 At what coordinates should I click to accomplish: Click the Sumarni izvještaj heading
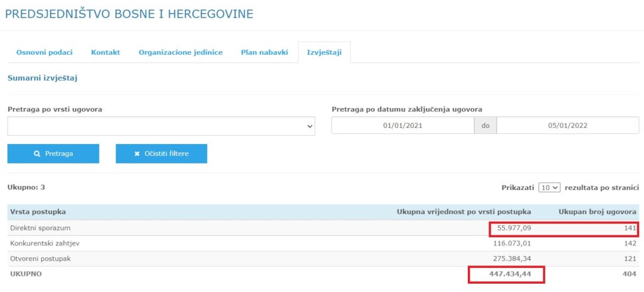42,79
